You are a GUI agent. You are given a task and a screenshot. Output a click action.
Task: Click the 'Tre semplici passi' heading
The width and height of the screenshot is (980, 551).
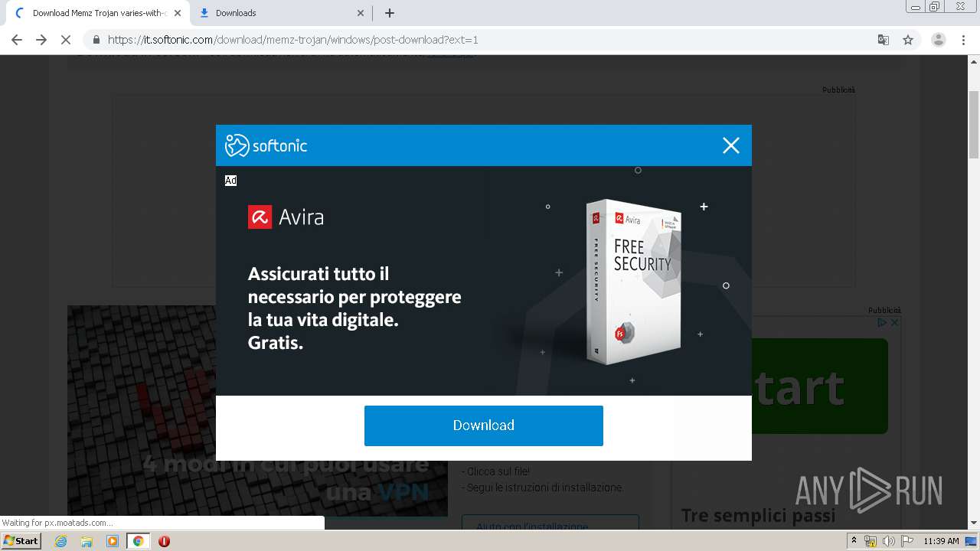758,516
